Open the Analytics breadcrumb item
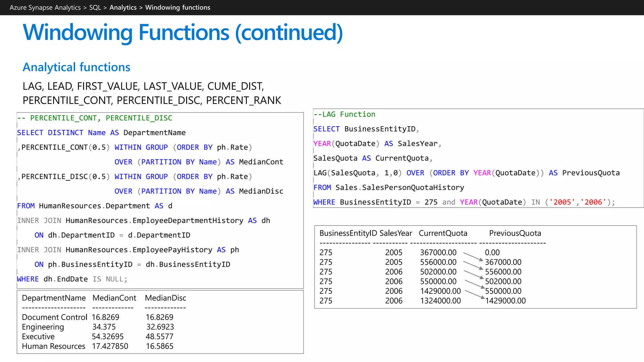644x362 pixels. [x=123, y=8]
